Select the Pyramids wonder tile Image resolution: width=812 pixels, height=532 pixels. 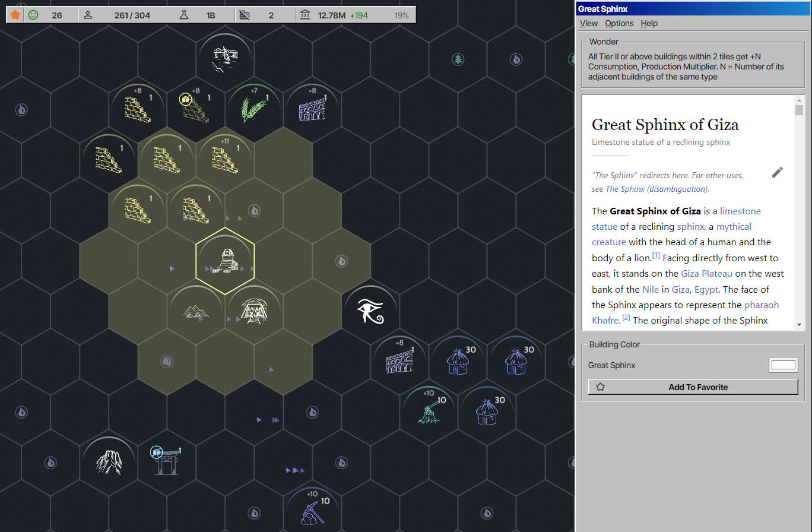[196, 311]
